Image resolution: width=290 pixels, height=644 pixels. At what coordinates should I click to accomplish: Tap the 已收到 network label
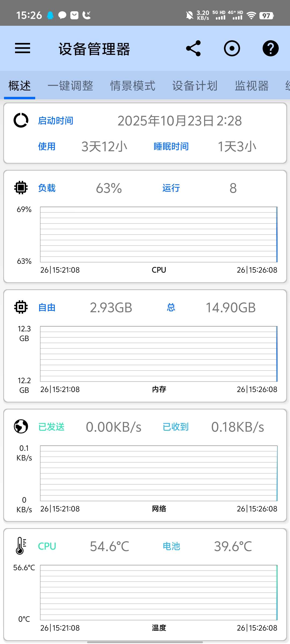coord(176,427)
